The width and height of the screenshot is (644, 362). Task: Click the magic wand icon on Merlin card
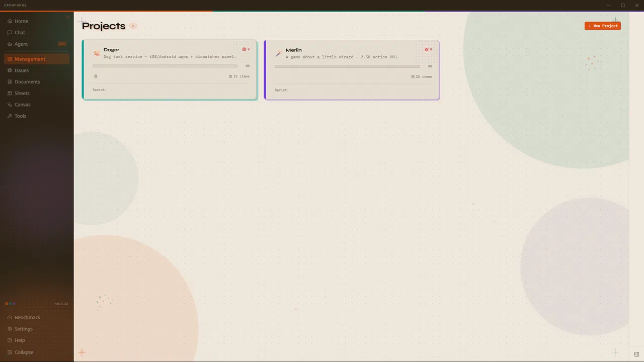278,53
